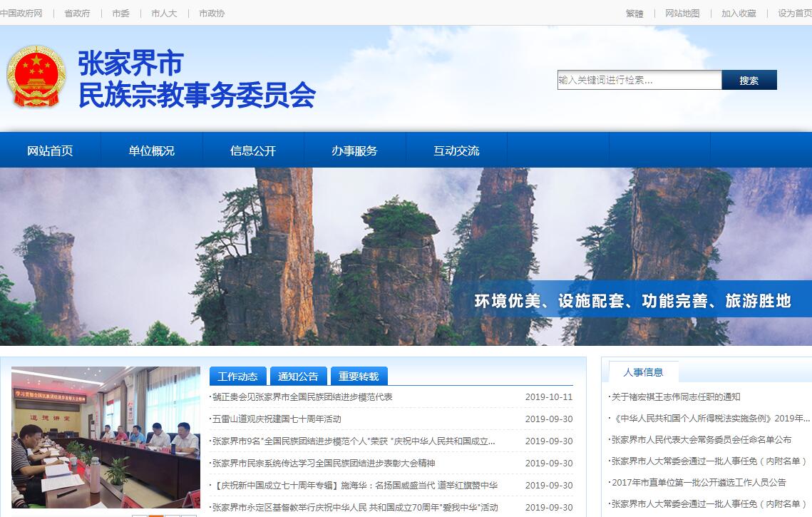The image size is (812, 517).
Task: Open the 单位概况 navigation item
Action: click(x=151, y=150)
